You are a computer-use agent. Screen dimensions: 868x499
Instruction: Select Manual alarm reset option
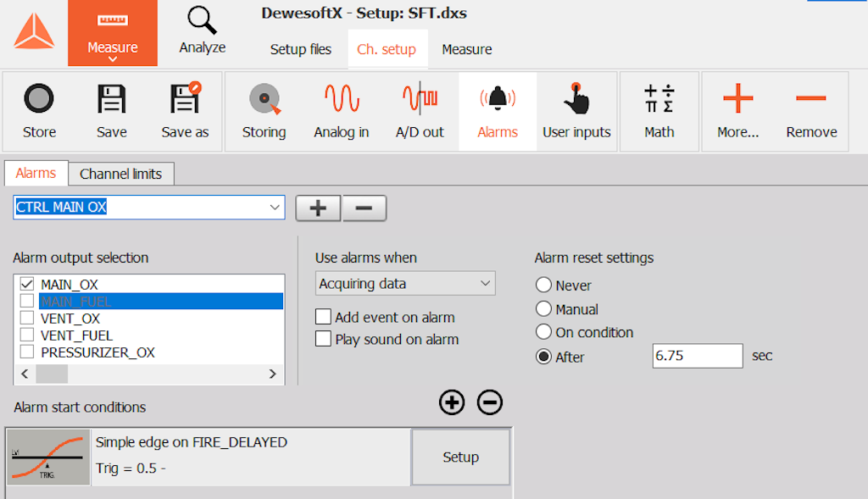[543, 308]
